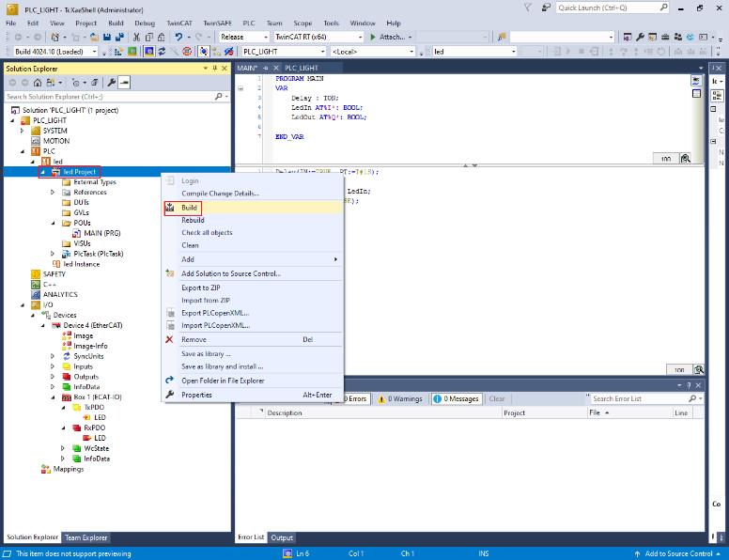Click the zoom magnifier icon beside 100 in declaration pane
729x560 pixels.
point(686,159)
